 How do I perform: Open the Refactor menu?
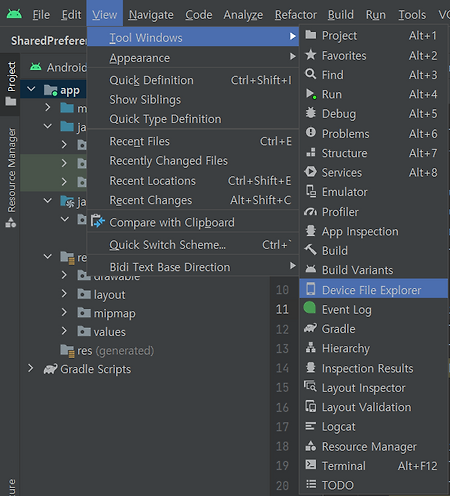coord(296,15)
